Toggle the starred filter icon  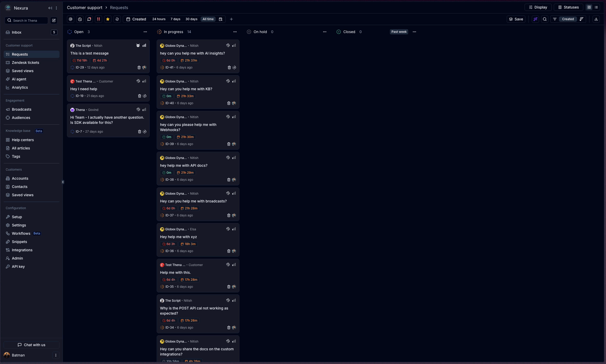(108, 19)
